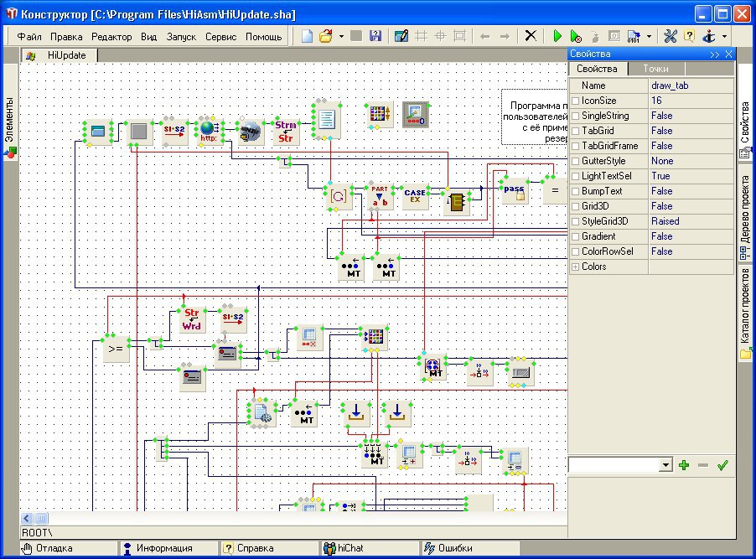Open the Файл menu
The image size is (756, 559).
[29, 37]
